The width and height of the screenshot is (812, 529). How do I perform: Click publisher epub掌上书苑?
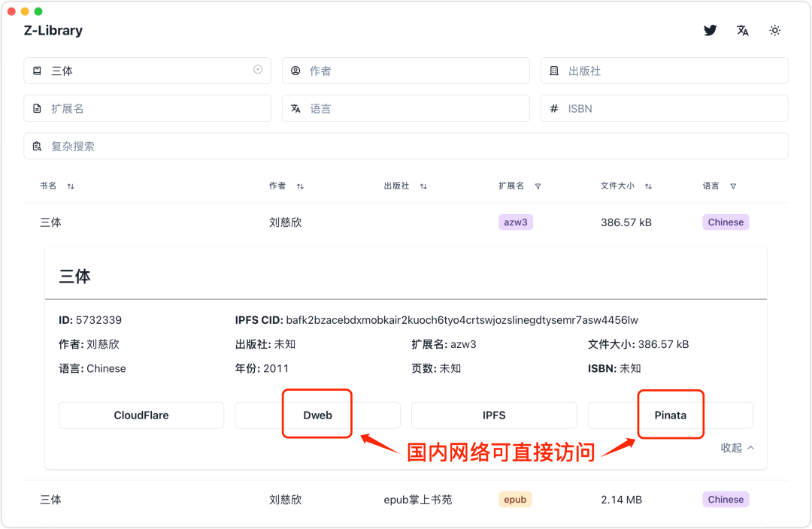click(x=418, y=500)
